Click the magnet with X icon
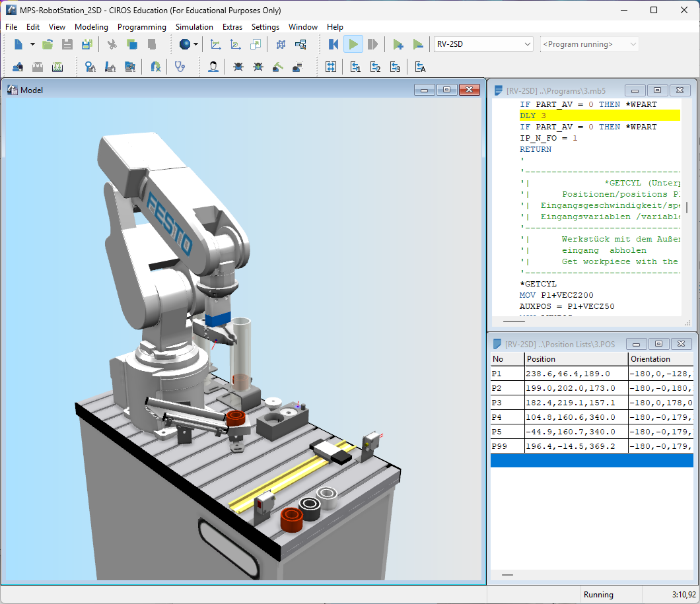Viewport: 700px width, 604px height. tap(155, 67)
